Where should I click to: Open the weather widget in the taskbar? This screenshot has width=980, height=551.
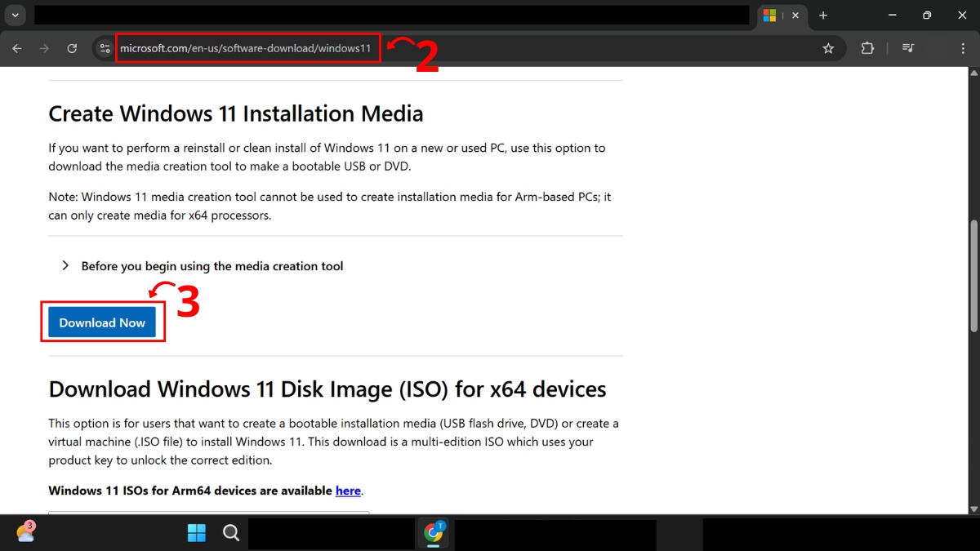25,532
